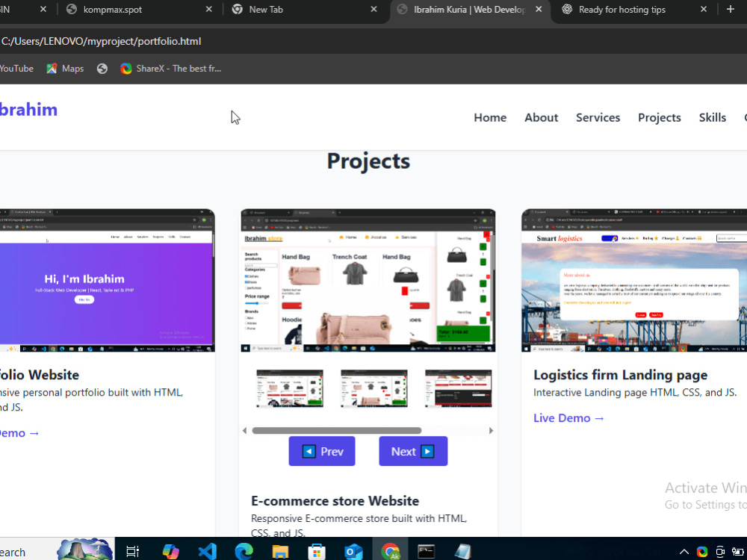Open the Logistics firm Live Demo link
The width and height of the screenshot is (747, 560).
[x=568, y=418]
